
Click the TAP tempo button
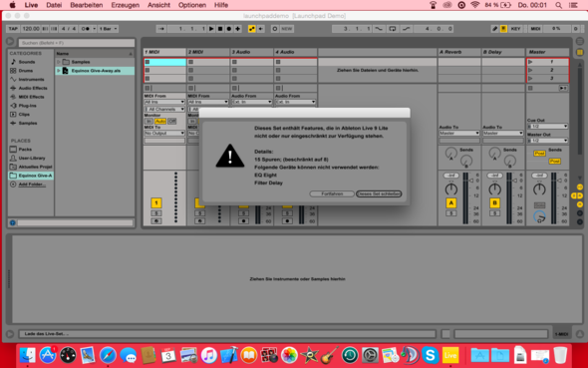(13, 29)
